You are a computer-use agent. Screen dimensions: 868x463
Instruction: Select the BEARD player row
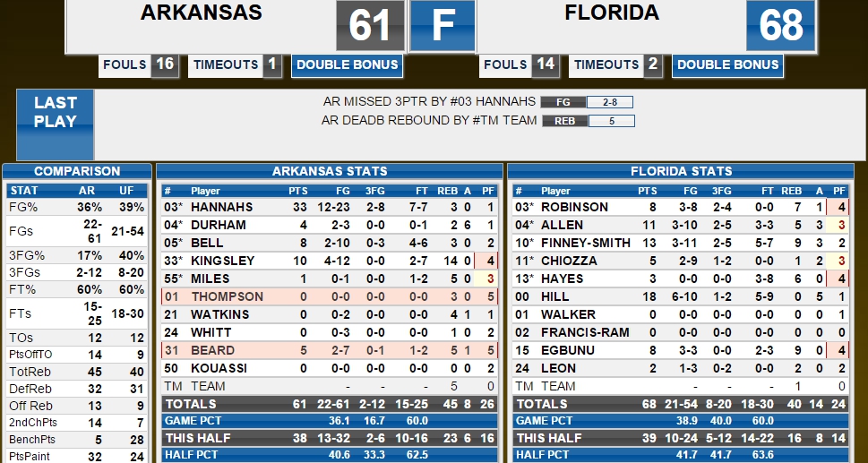330,350
